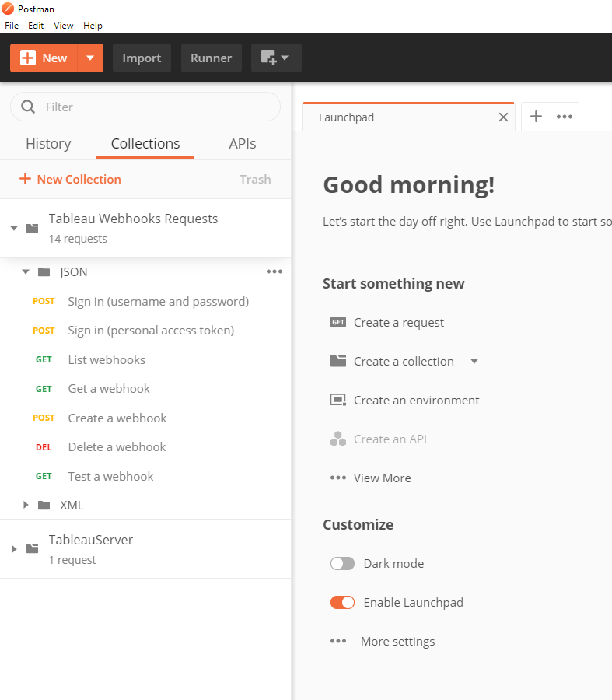Collapse the JSON folder arrow

[26, 272]
